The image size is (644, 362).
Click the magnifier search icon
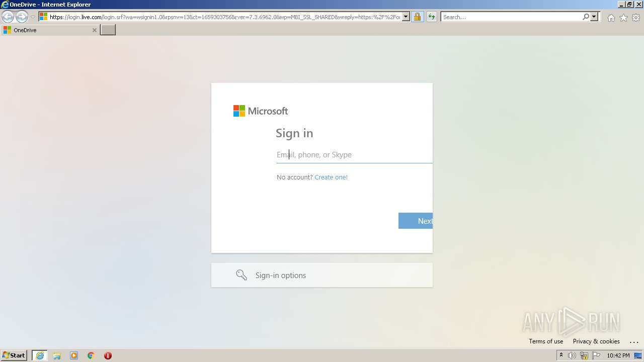coord(586,17)
